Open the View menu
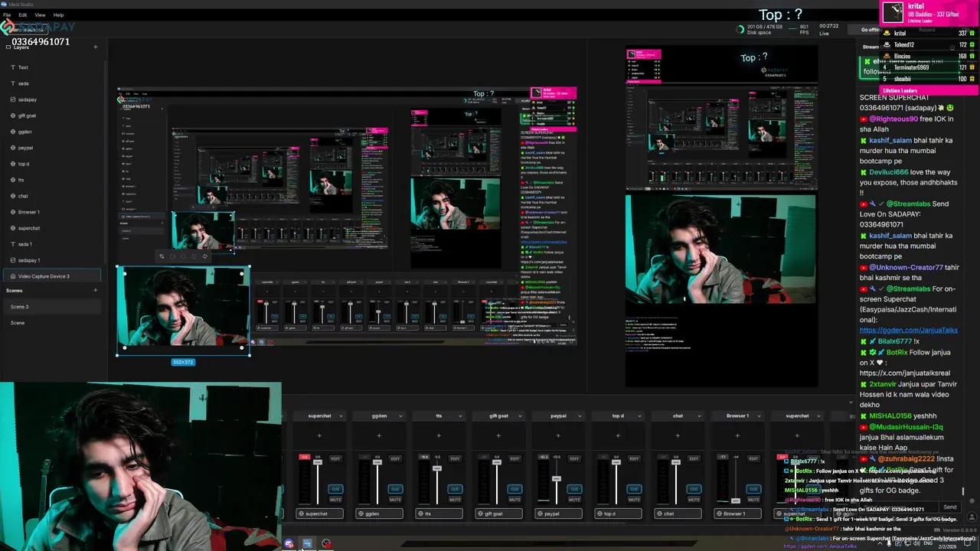This screenshot has height=551, width=980. point(40,15)
